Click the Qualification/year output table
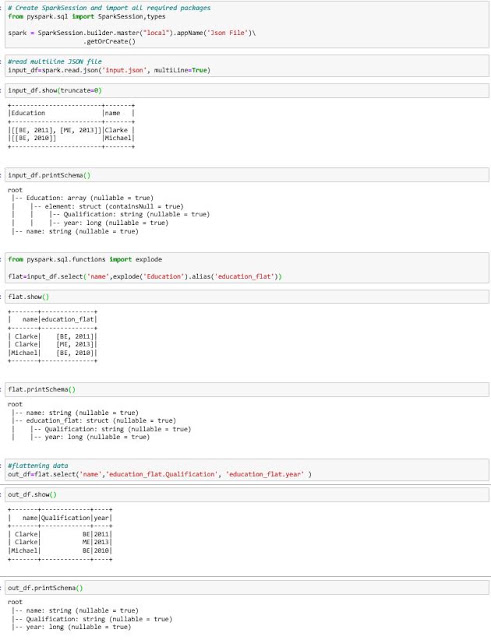 tap(60, 534)
